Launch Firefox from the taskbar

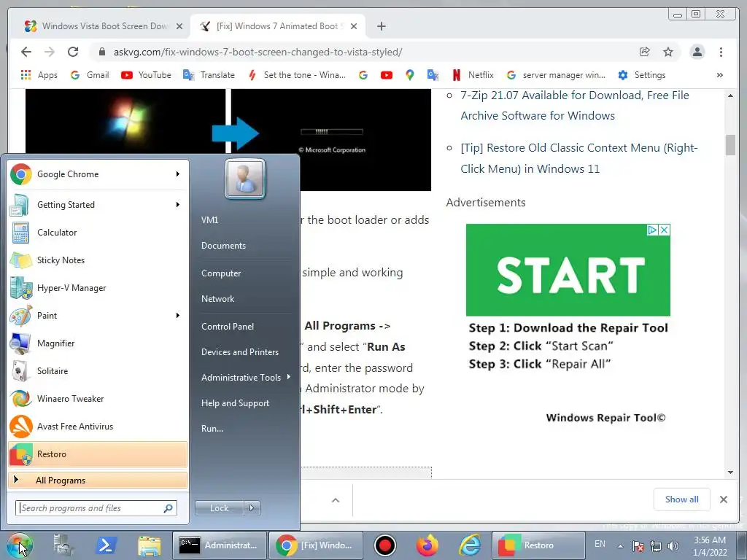coord(427,545)
